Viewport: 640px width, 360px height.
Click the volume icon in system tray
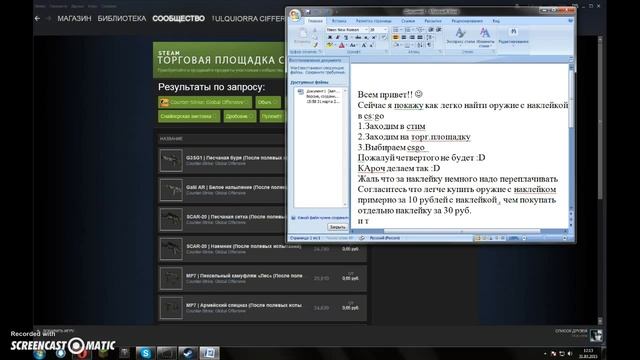point(570,353)
